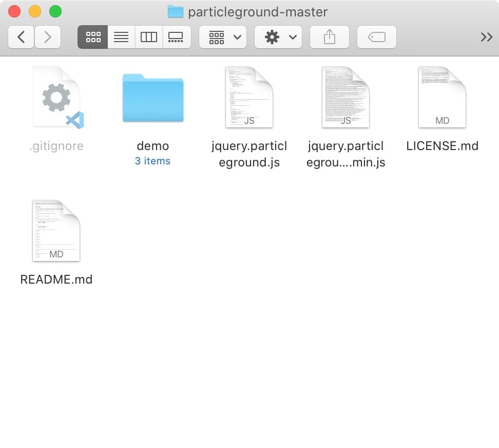The image size is (499, 448).
Task: Switch to column view
Action: tap(148, 38)
